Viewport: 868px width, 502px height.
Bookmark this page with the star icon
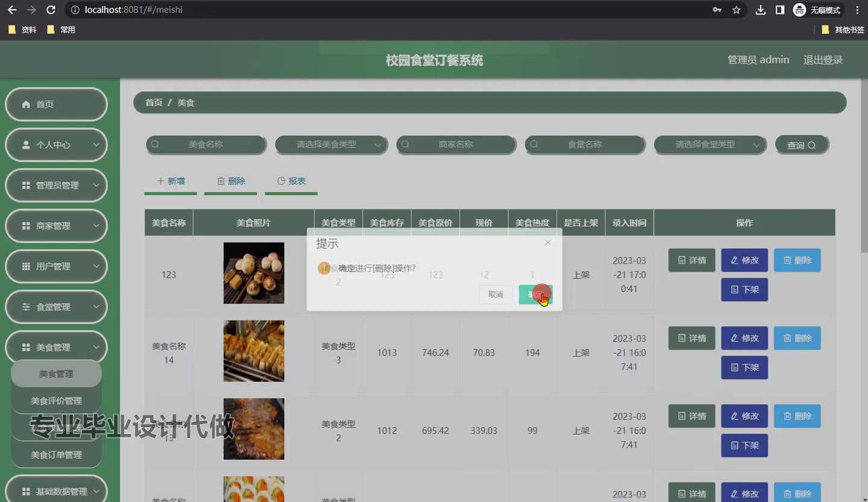(x=736, y=10)
